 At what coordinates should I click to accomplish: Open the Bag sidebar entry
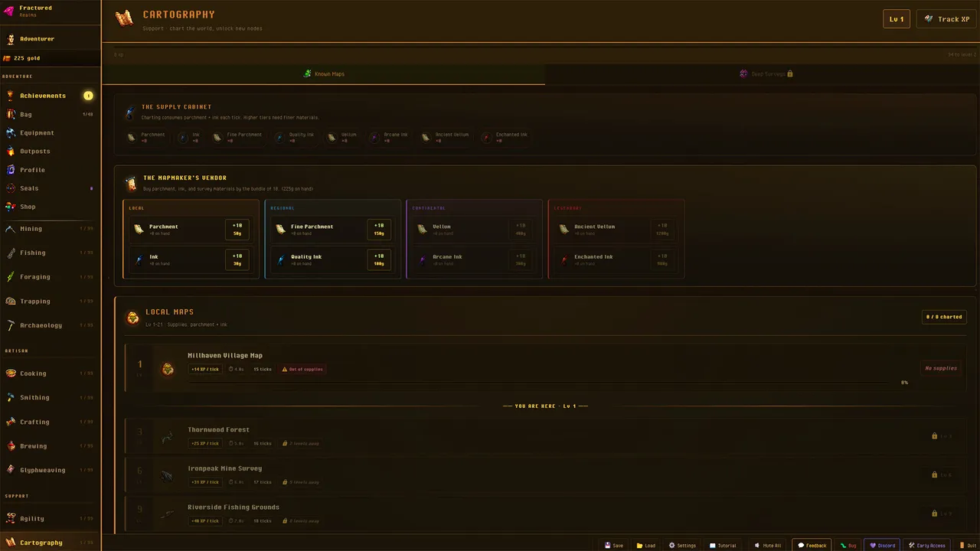[50, 114]
